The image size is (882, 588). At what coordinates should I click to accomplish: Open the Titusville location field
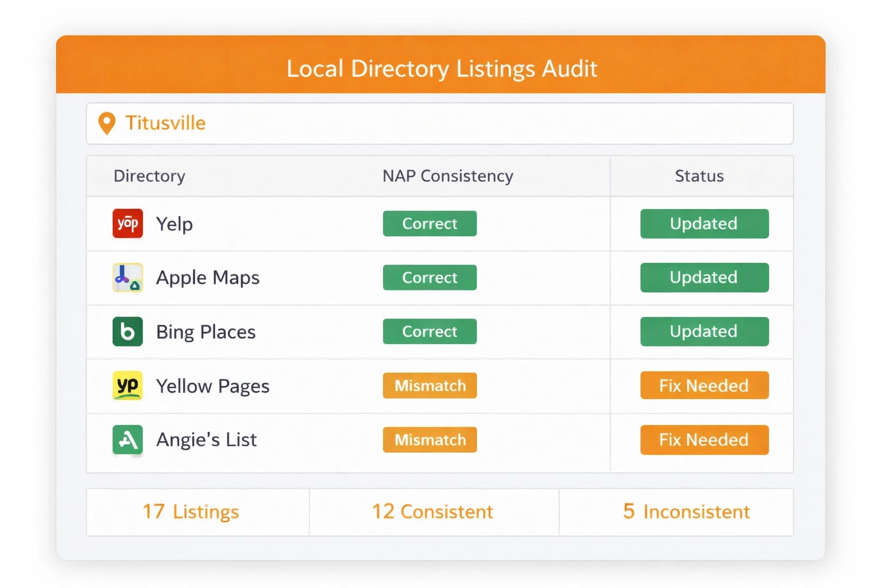439,123
